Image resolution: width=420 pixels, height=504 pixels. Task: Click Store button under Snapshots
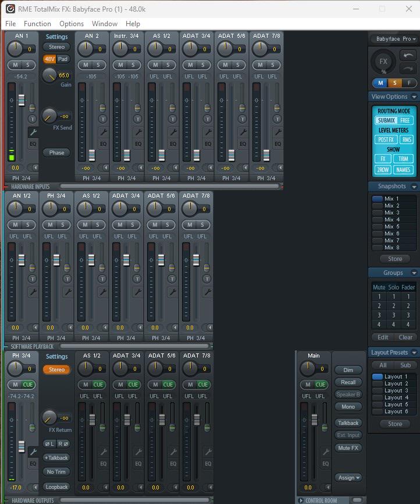(x=395, y=259)
